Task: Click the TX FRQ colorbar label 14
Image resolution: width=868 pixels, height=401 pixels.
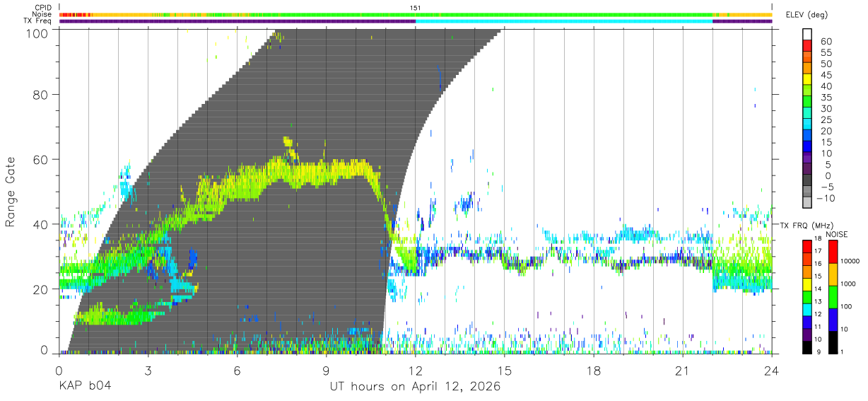Action: pos(819,290)
